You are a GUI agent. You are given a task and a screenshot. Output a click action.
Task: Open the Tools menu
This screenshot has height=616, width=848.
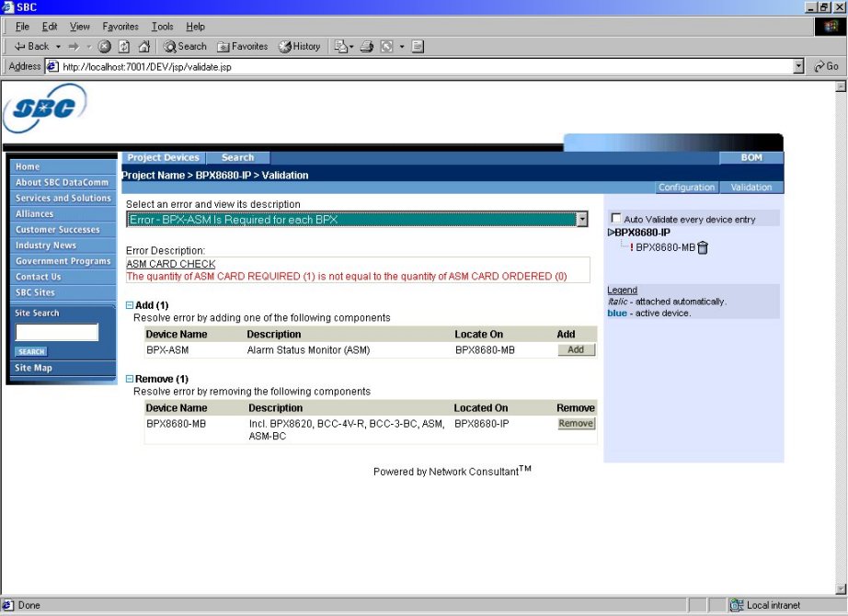(163, 27)
